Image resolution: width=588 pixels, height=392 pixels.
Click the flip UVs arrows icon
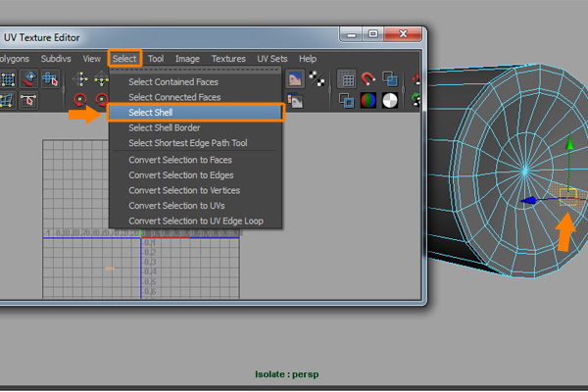[80, 79]
